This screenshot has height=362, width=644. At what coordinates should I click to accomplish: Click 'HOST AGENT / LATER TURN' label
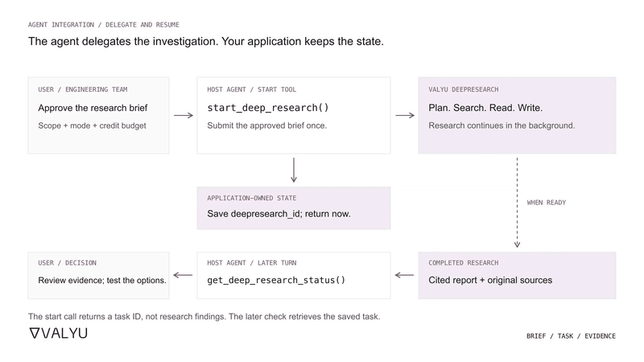coord(251,263)
